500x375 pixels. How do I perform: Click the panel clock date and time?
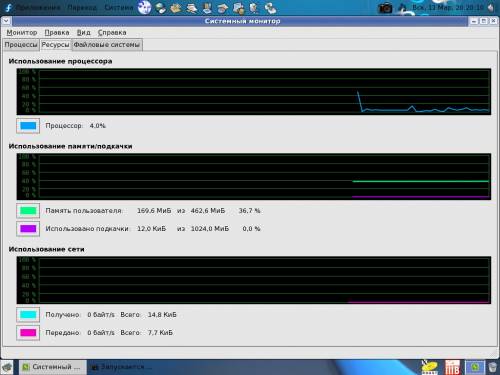[448, 7]
